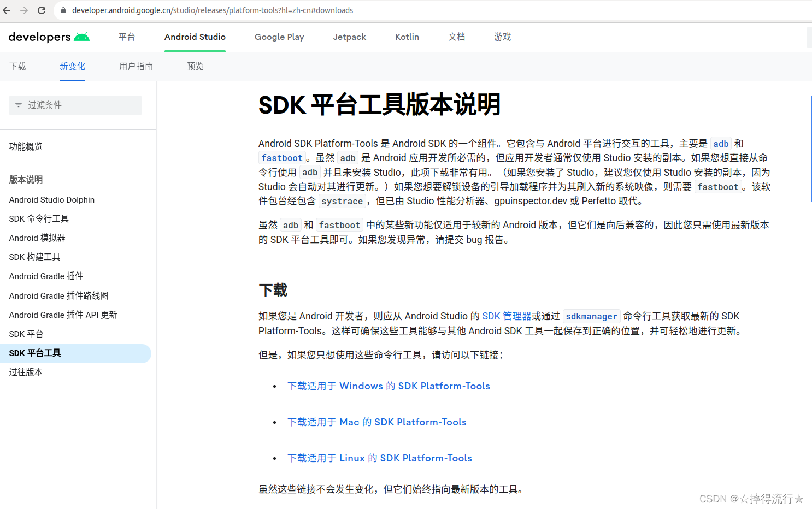The height and width of the screenshot is (509, 812).
Task: Click the browser forward arrow
Action: pyautogui.click(x=24, y=10)
